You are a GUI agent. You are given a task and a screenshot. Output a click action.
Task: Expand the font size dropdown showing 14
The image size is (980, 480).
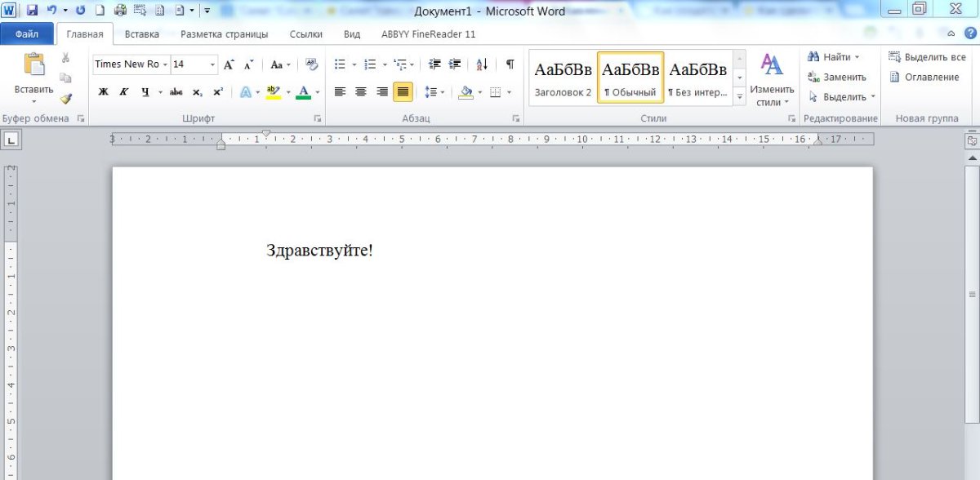213,64
